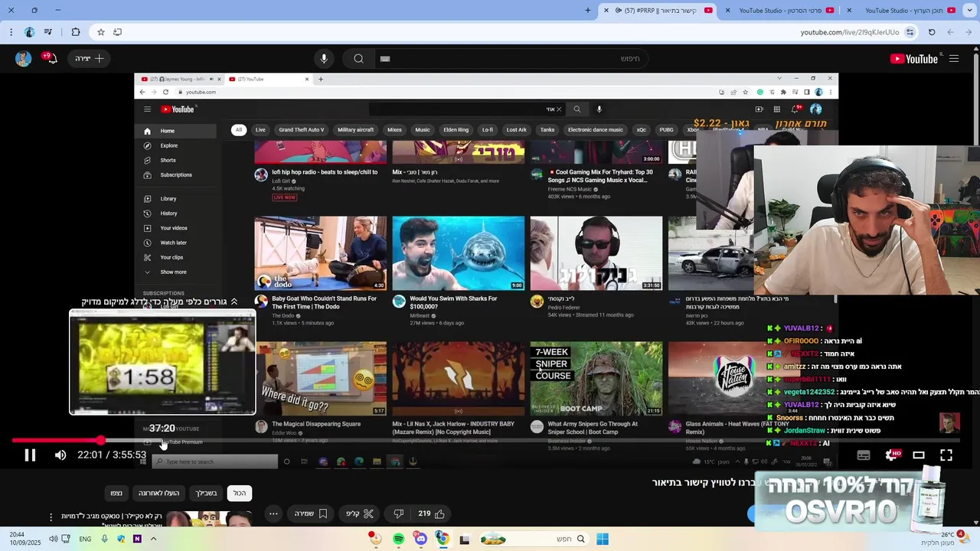The image size is (980, 551).
Task: Select the בשבילך filter chip
Action: click(206, 494)
